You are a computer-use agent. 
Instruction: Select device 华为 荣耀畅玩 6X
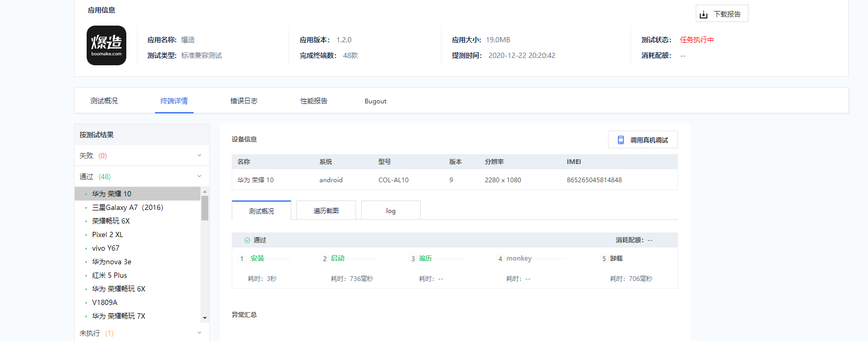138,289
